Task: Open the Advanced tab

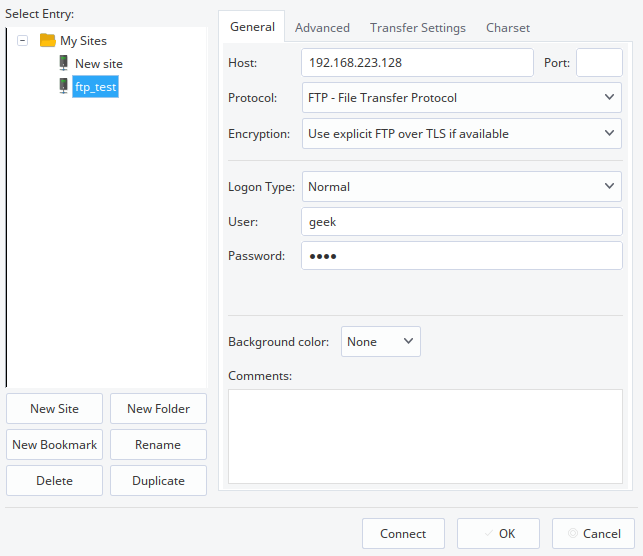Action: coord(322,27)
